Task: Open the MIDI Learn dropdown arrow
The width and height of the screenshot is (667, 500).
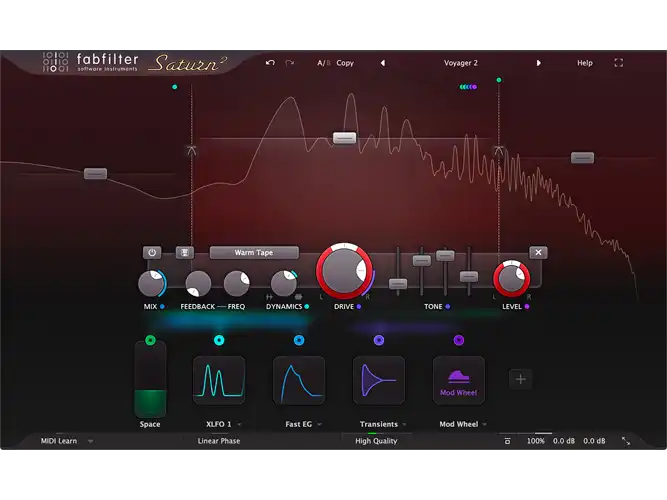Action: (x=91, y=441)
